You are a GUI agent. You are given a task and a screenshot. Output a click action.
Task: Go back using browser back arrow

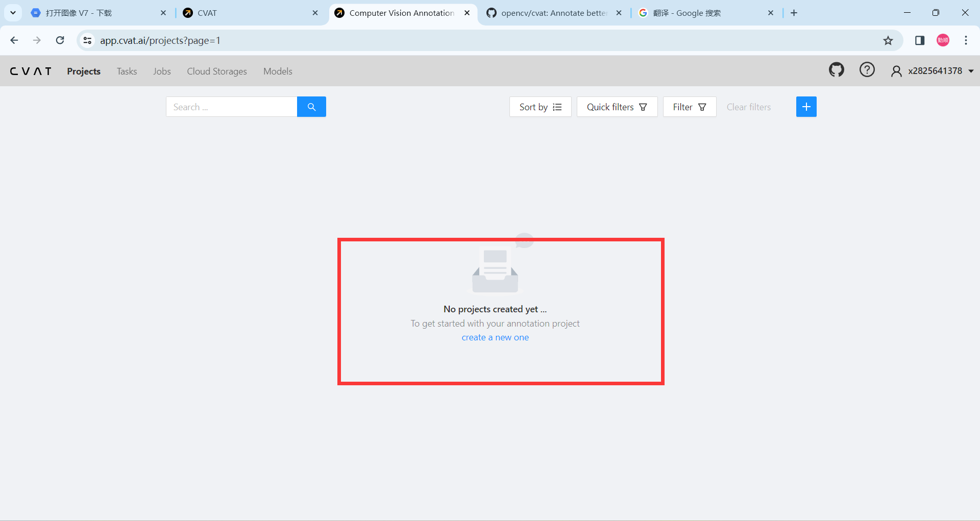click(14, 40)
